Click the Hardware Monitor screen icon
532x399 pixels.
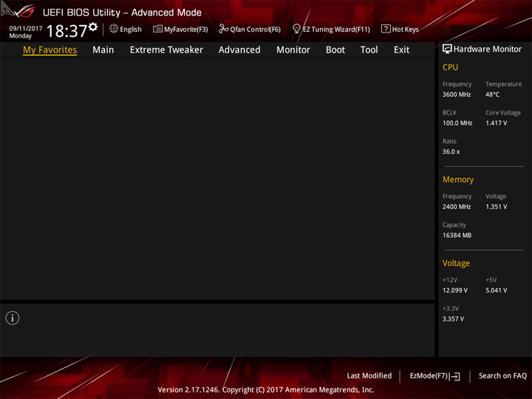447,49
